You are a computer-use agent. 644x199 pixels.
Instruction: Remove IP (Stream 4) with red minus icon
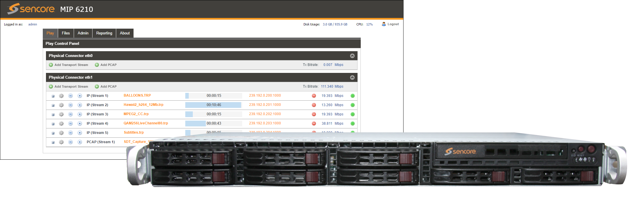[314, 124]
